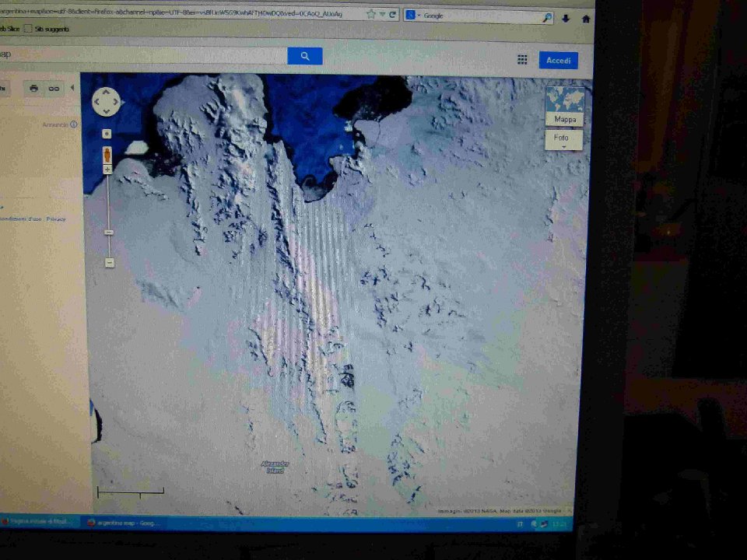Print the map using the printer icon
Screen dimensions: 747x560
click(33, 89)
